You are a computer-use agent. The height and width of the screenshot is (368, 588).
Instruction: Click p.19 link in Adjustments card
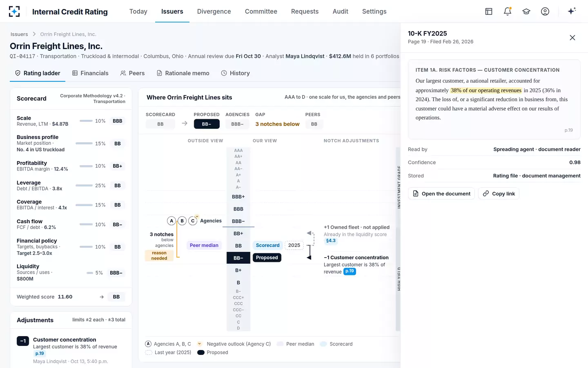coord(40,354)
